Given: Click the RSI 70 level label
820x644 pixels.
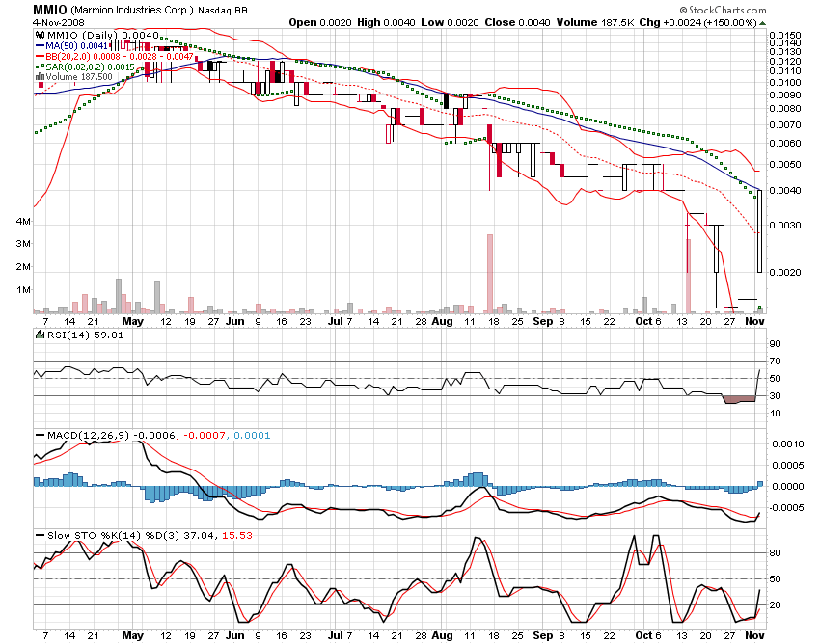Looking at the screenshot, I should tap(775, 362).
